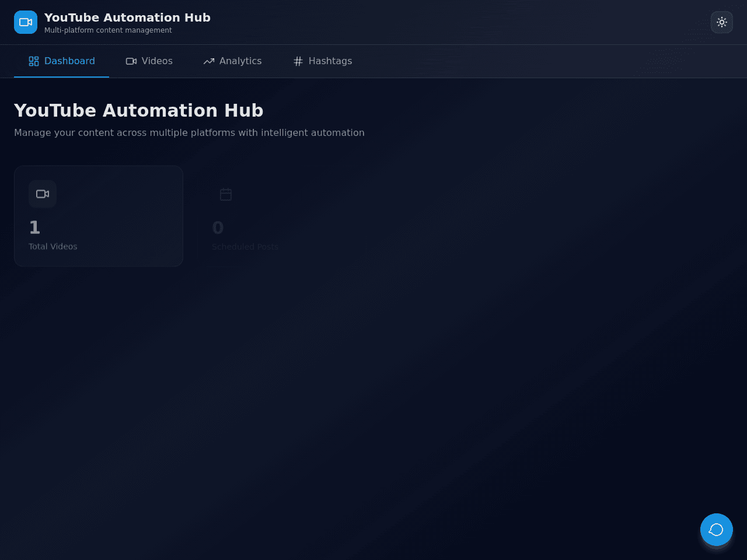
Task: Click the blue video camera app logo
Action: [26, 22]
